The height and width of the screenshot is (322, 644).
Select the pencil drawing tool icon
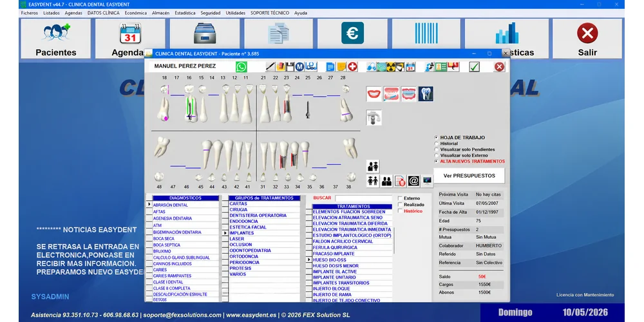[x=270, y=66]
